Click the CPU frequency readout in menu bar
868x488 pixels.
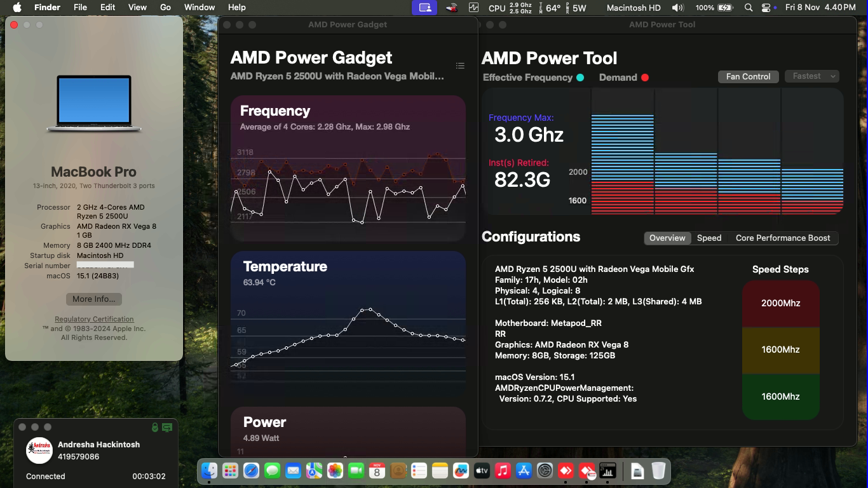coord(510,8)
